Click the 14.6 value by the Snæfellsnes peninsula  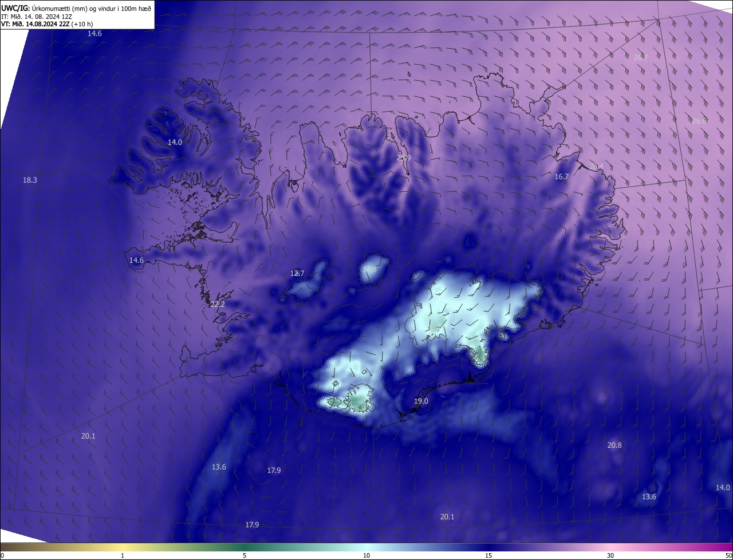[136, 260]
